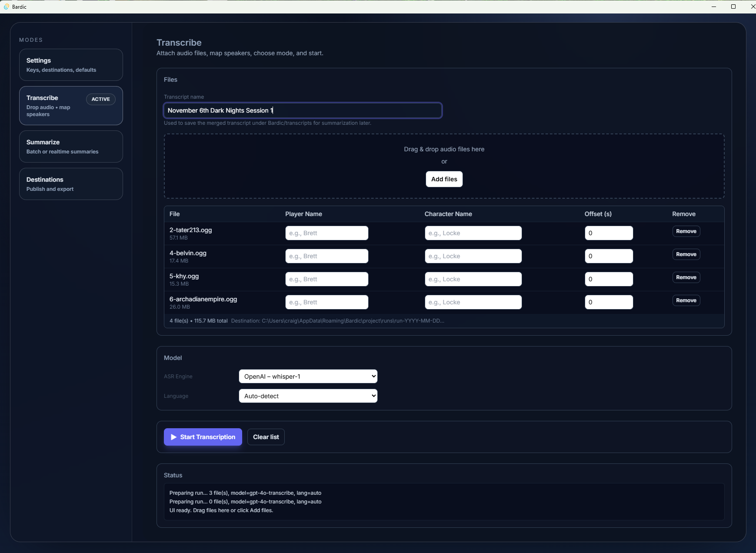Image resolution: width=756 pixels, height=553 pixels.
Task: Minimize the Bardic window
Action: click(714, 7)
